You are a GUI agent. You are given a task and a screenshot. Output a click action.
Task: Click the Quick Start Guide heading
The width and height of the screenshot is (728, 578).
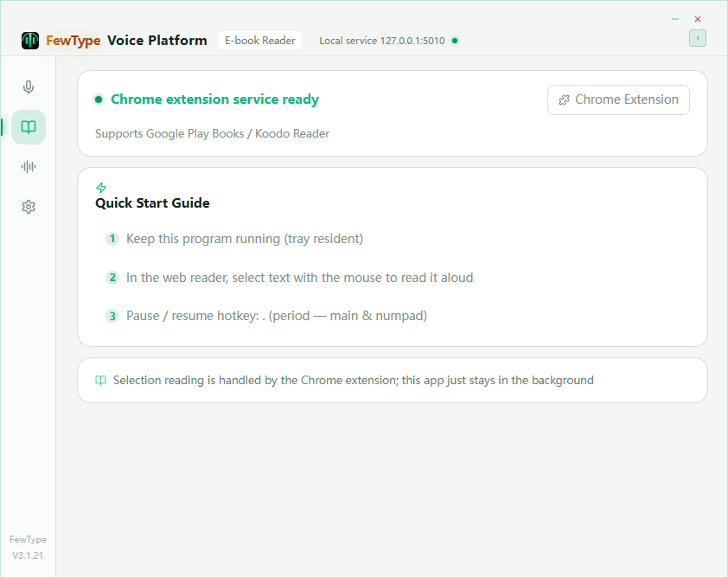pyautogui.click(x=152, y=203)
